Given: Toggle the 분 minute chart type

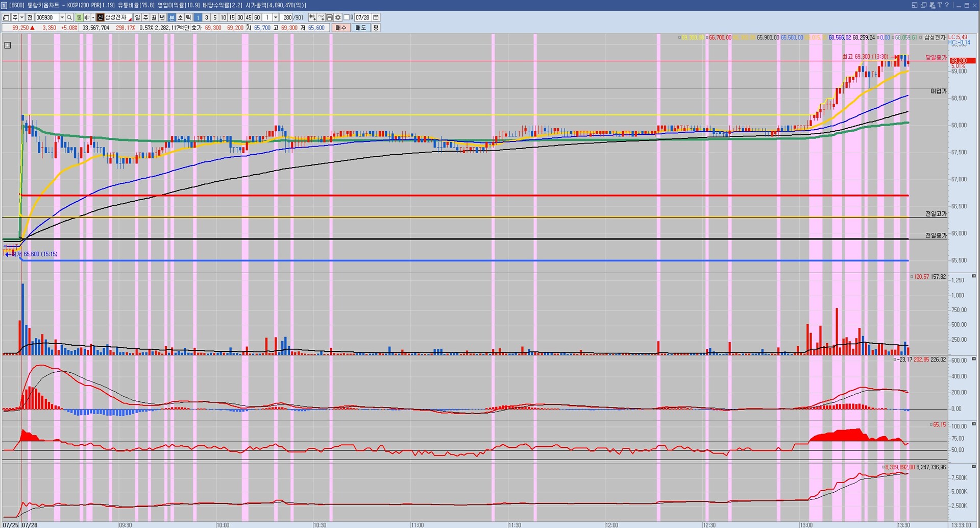Looking at the screenshot, I should (x=172, y=17).
